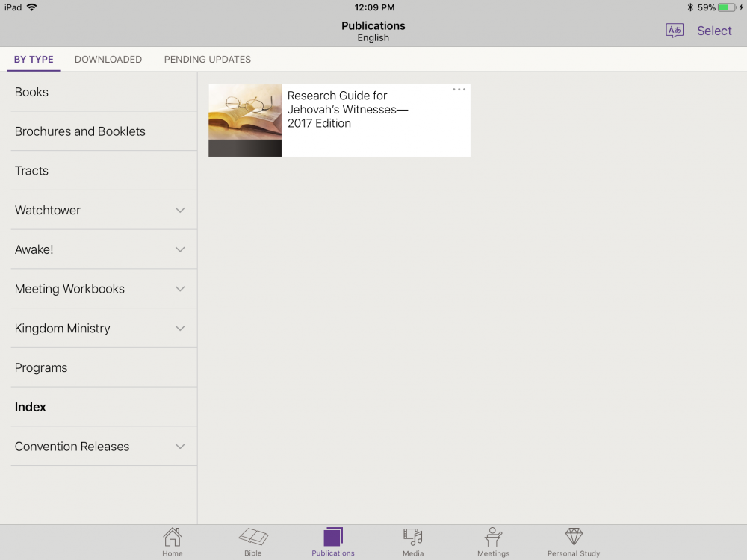This screenshot has width=747, height=560.
Task: Open the Meetings icon
Action: (493, 538)
